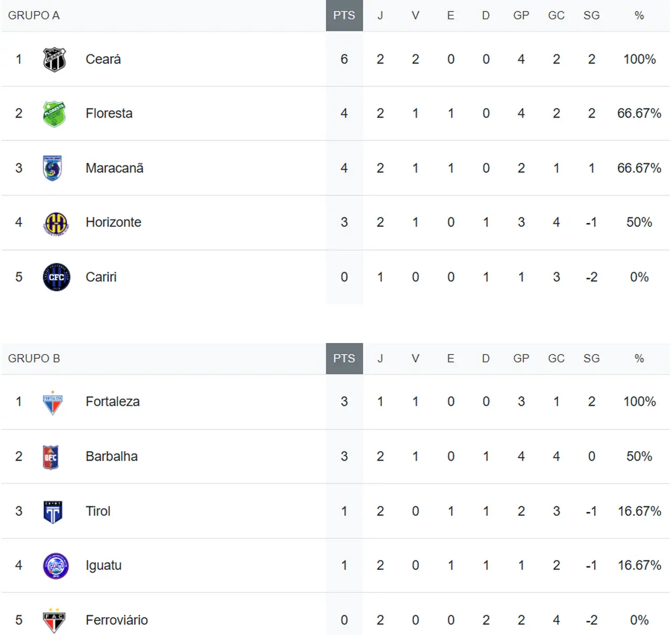The image size is (672, 635).
Task: Click the Ferroviário FAC crest
Action: [54, 621]
